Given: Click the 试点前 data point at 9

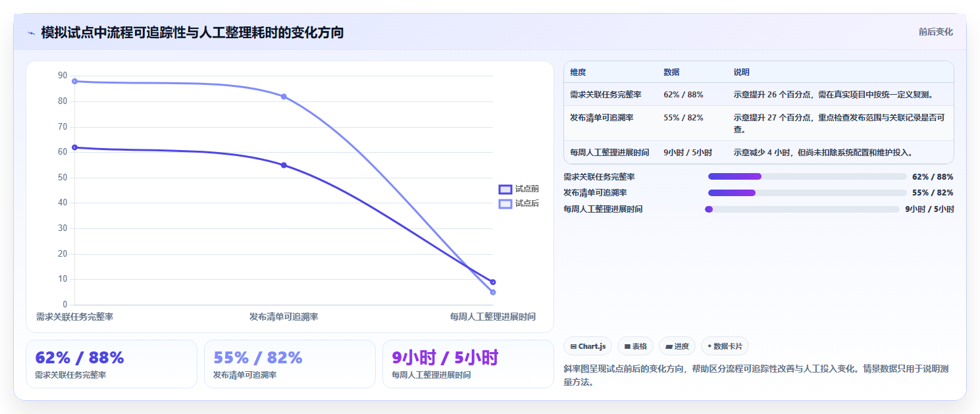Looking at the screenshot, I should tap(493, 282).
